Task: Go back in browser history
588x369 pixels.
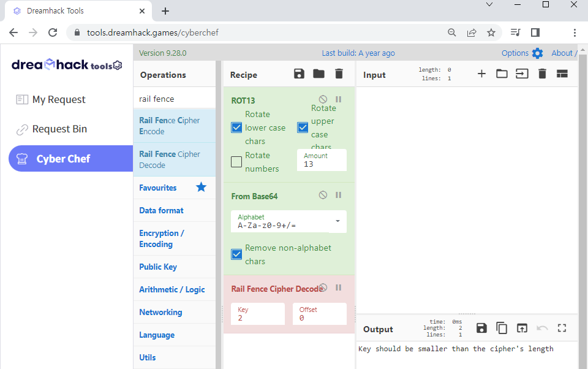Action: (x=13, y=32)
